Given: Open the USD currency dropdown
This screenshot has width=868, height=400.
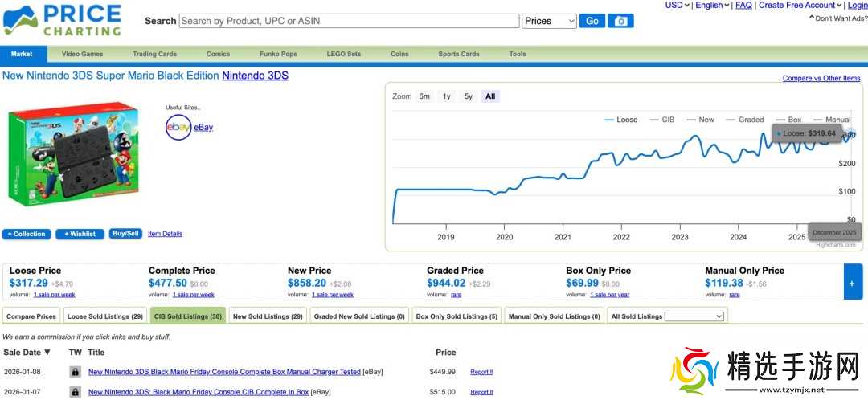Looking at the screenshot, I should [678, 5].
